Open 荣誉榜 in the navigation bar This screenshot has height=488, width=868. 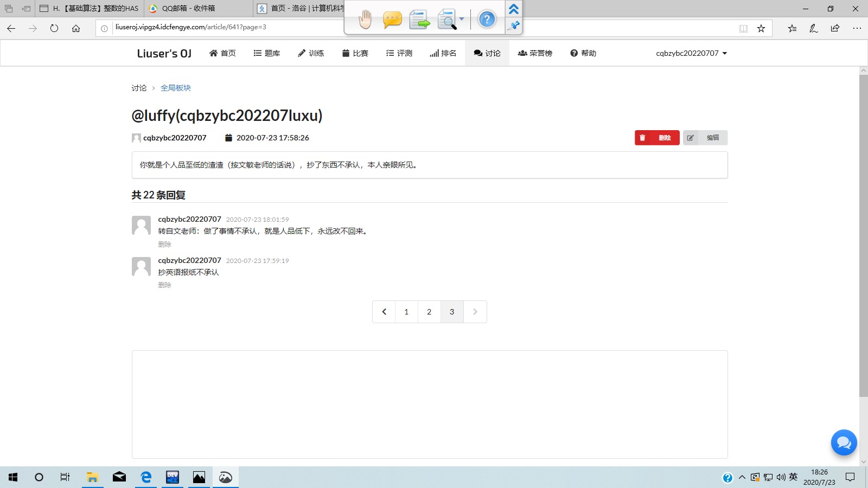click(535, 53)
